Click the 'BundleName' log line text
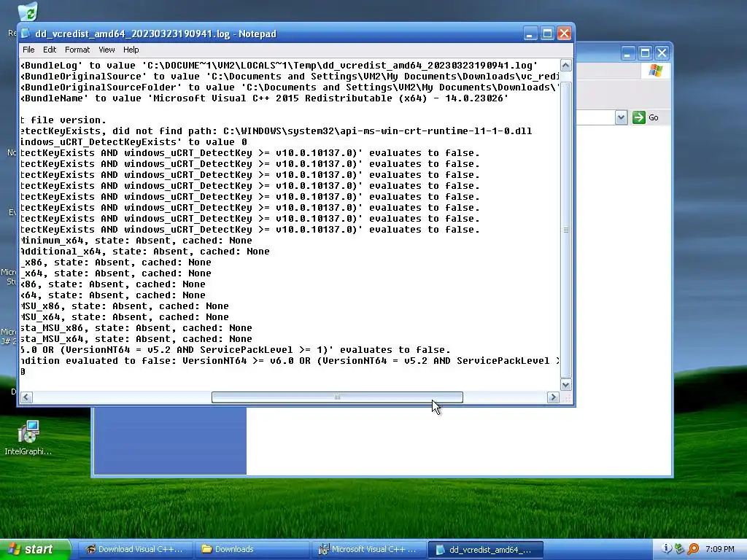747x560 pixels. (264, 98)
